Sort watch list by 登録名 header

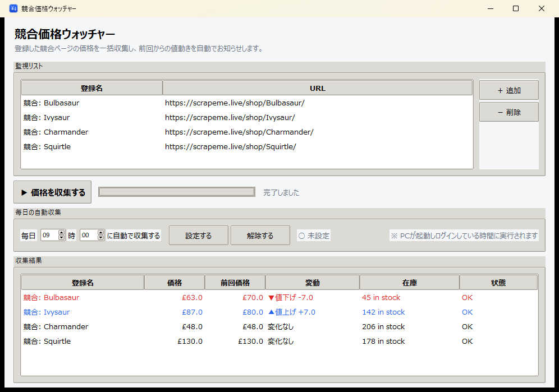pyautogui.click(x=91, y=88)
